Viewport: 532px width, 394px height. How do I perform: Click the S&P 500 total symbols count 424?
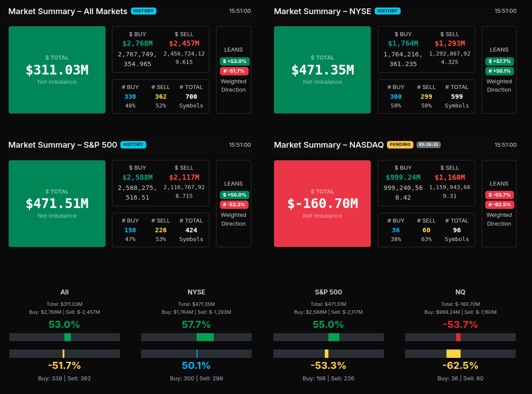191,230
